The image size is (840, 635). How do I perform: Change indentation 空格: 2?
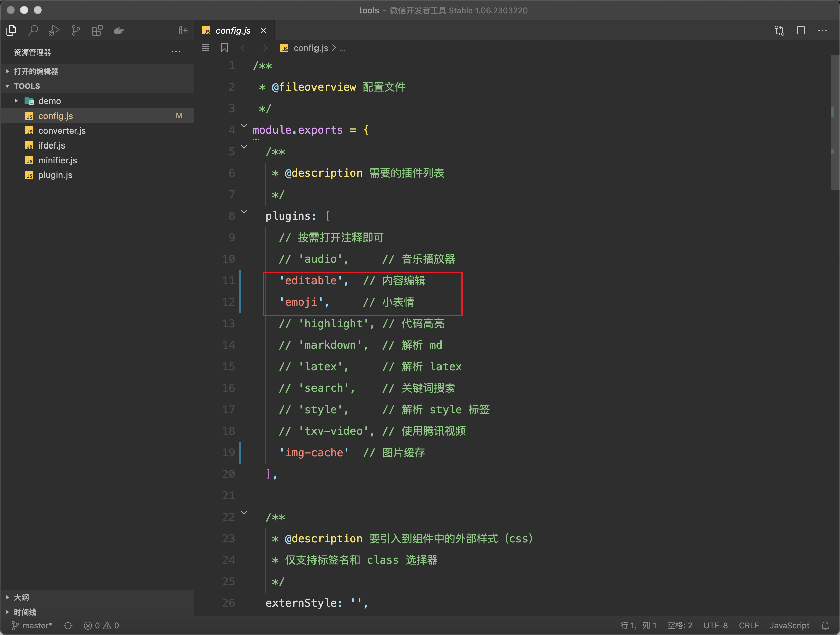pyautogui.click(x=680, y=626)
